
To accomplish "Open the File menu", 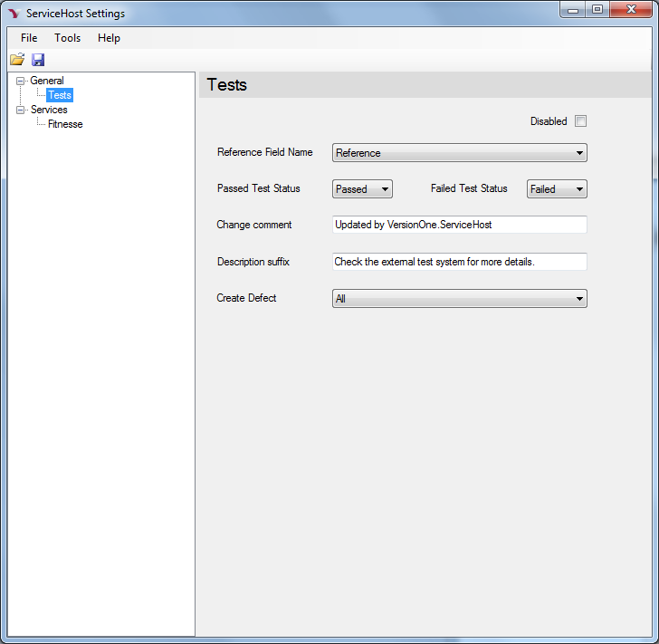I will coord(29,38).
